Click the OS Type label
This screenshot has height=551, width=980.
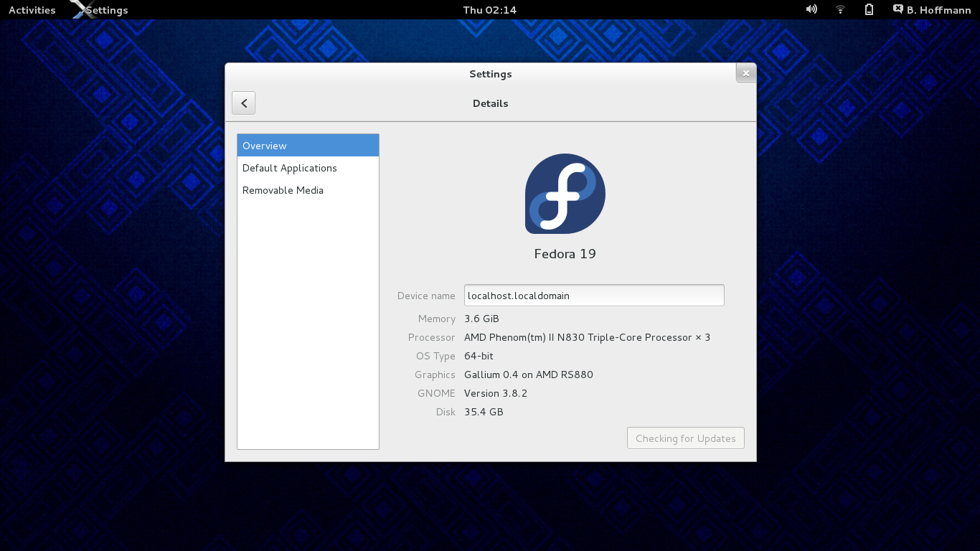point(435,356)
